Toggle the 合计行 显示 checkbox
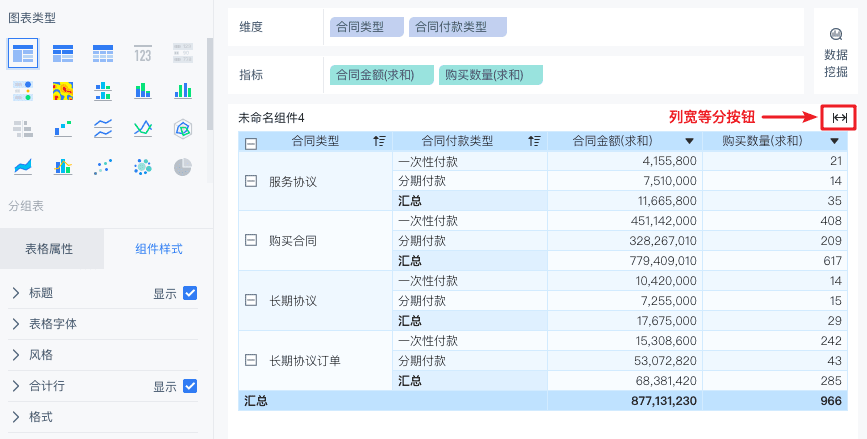Screen dimensions: 867x439 pos(190,386)
